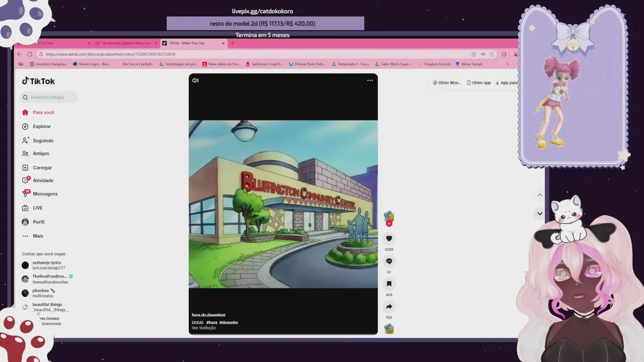Viewport: 644px width, 362px height.
Task: Click the Carregar plus icon
Action: 25,168
